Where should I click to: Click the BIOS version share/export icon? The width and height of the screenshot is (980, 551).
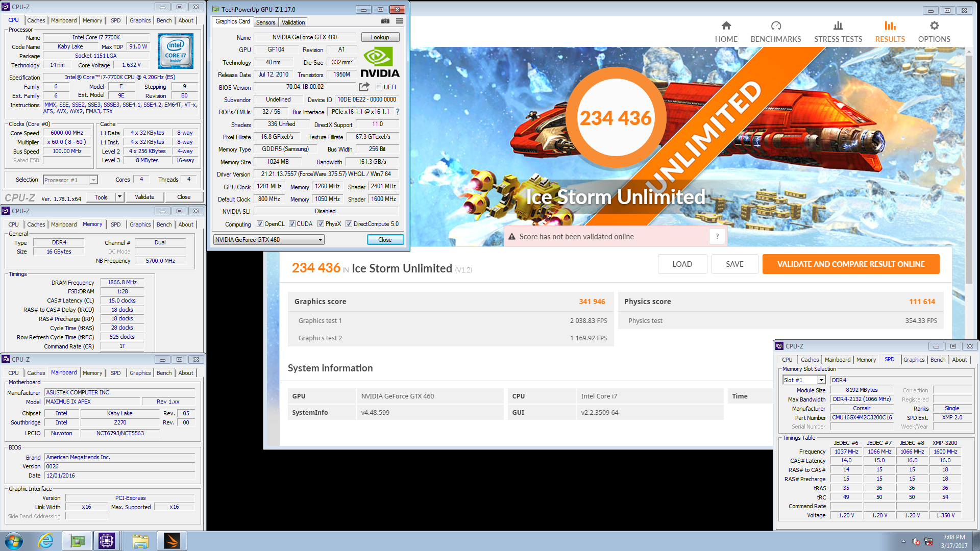pyautogui.click(x=364, y=87)
